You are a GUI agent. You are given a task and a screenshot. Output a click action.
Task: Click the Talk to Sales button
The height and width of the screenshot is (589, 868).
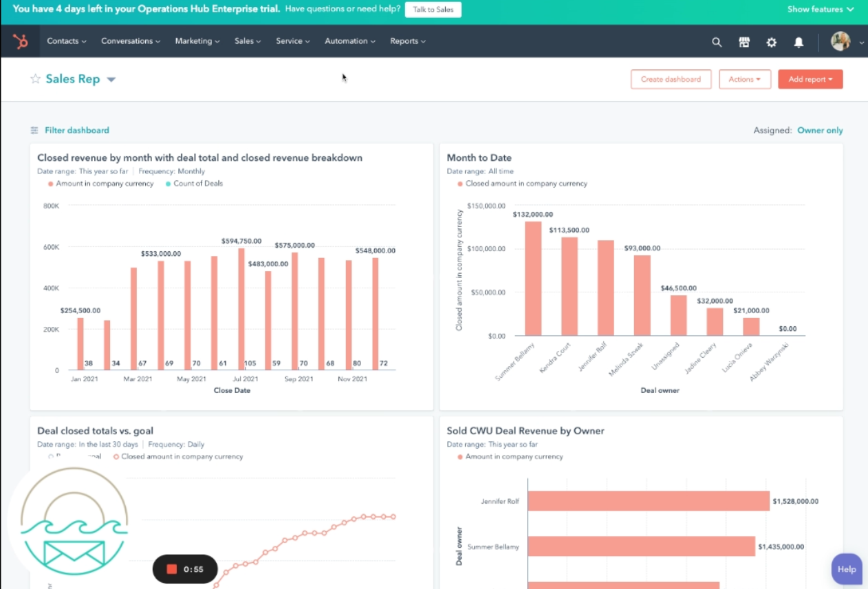tap(433, 10)
